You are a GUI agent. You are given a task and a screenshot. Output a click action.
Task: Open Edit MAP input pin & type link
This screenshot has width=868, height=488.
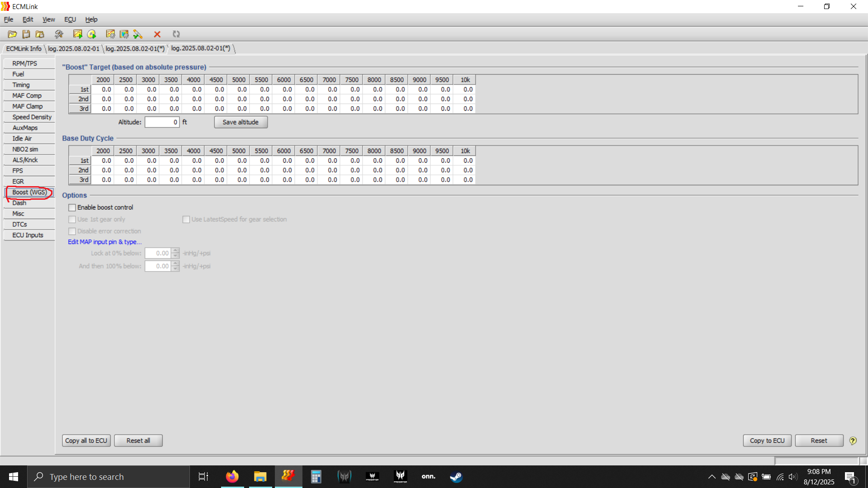click(104, 242)
